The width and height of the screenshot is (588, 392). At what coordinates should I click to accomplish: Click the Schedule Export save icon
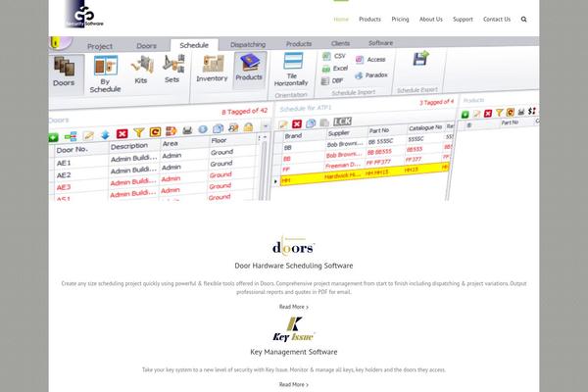pyautogui.click(x=420, y=58)
